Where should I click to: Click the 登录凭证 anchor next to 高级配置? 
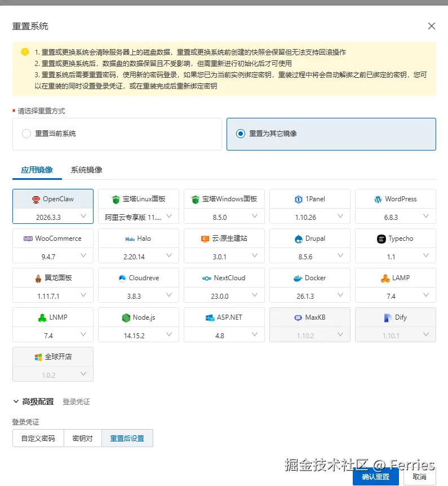click(76, 401)
